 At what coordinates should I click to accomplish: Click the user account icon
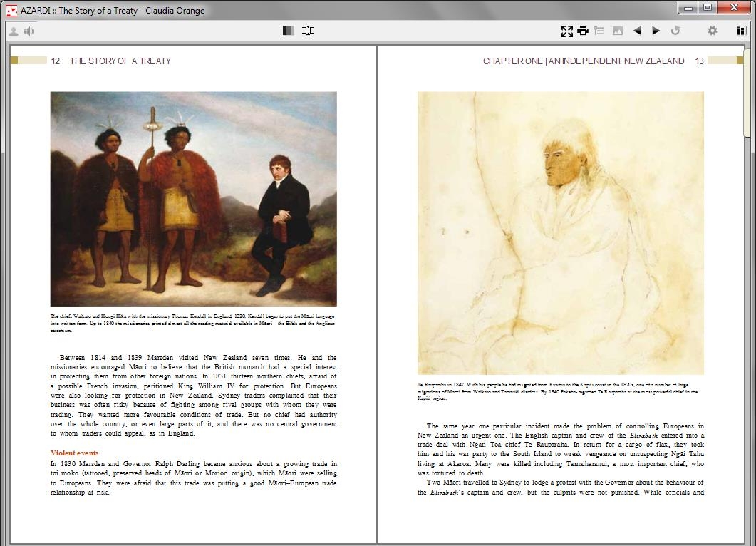tap(14, 31)
